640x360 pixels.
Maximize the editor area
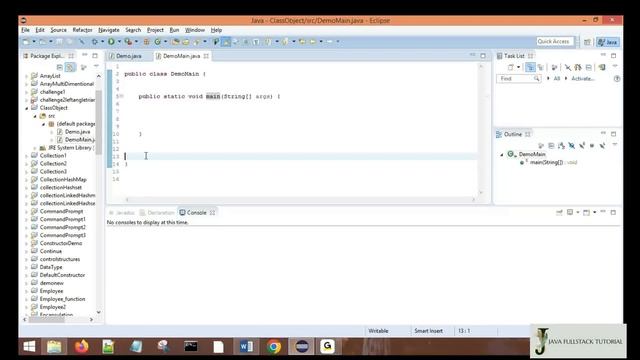click(483, 56)
